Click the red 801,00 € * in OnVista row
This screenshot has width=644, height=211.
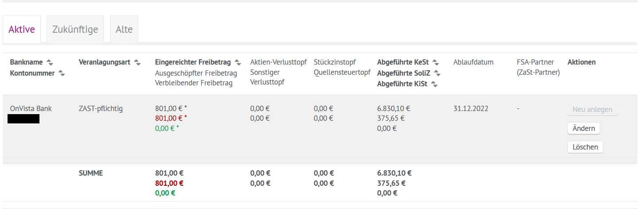point(171,118)
